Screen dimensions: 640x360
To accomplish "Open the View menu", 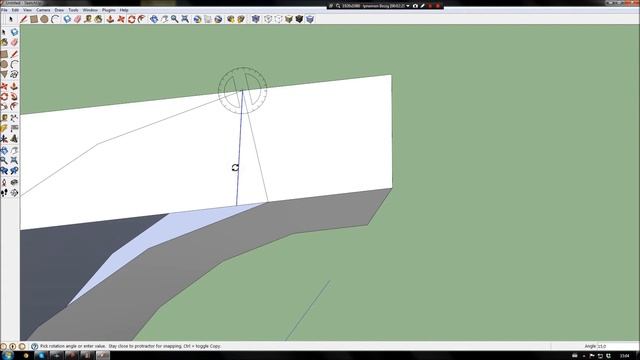I will 27,10.
